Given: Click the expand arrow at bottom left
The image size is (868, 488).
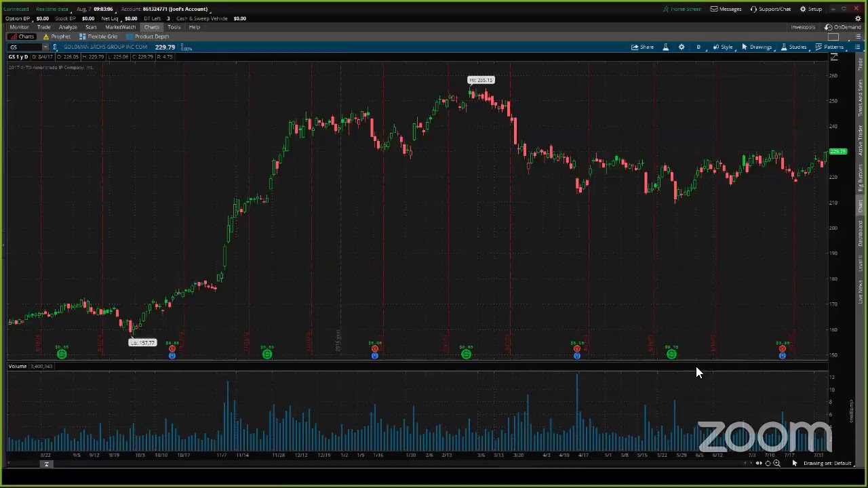Looking at the screenshot, I should tap(46, 464).
